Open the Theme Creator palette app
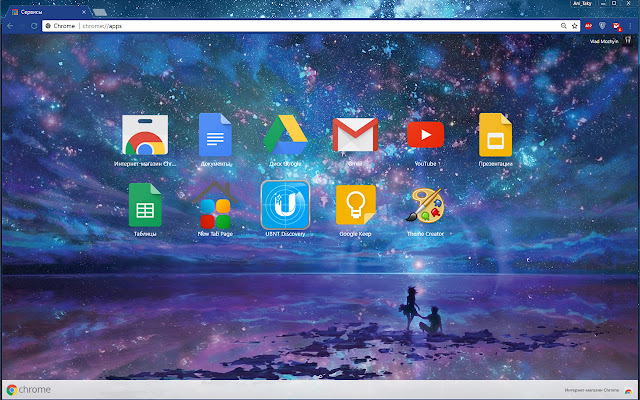The height and width of the screenshot is (400, 640). point(425,205)
